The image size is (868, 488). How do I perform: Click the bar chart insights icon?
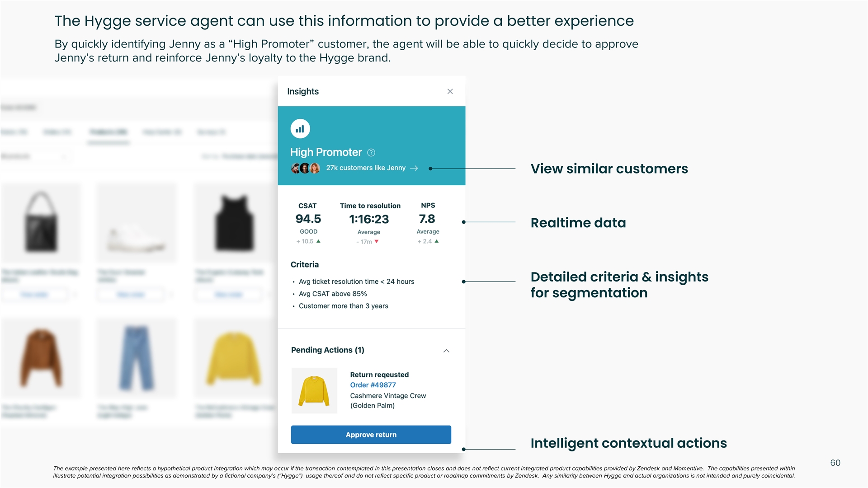[x=300, y=129]
